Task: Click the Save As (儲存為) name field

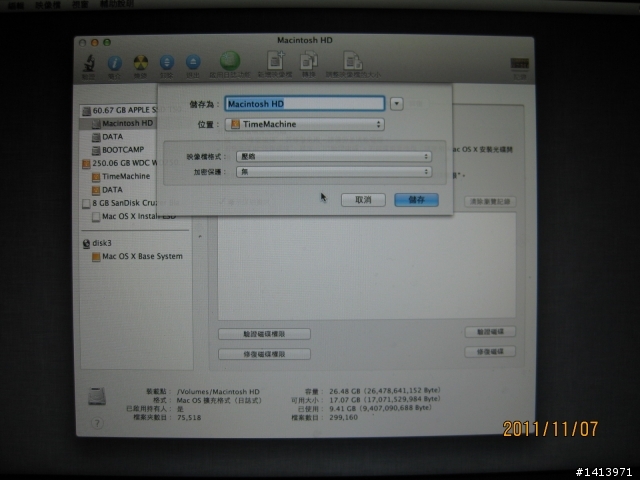Action: (x=304, y=104)
